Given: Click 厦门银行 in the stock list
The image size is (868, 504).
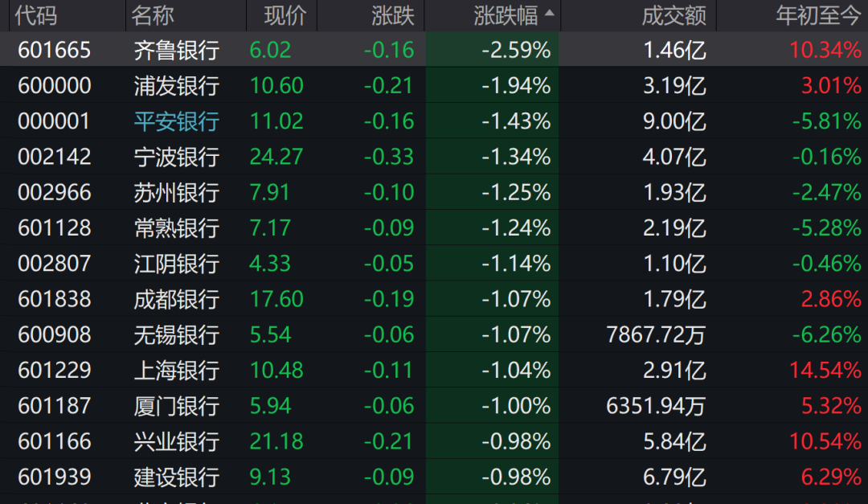Looking at the screenshot, I should tap(176, 406).
